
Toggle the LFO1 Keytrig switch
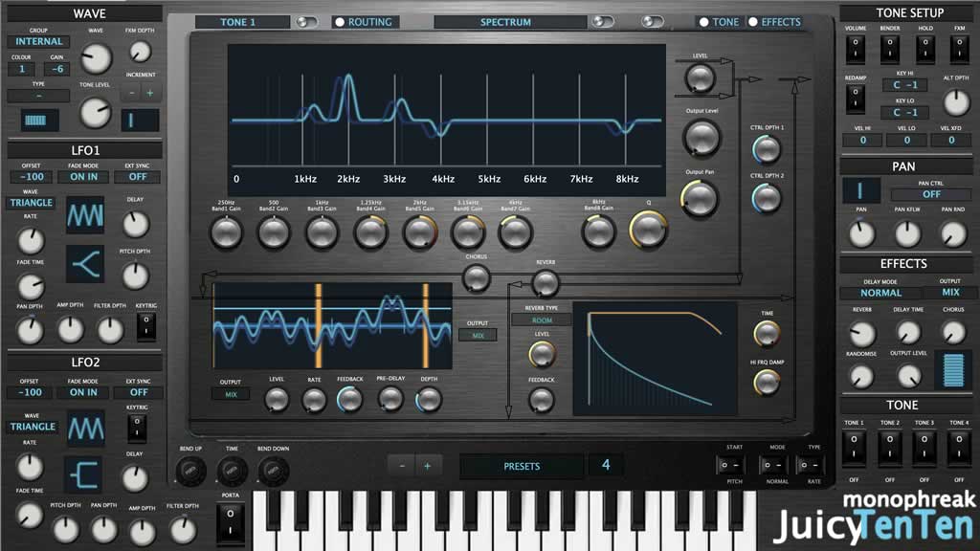[145, 327]
